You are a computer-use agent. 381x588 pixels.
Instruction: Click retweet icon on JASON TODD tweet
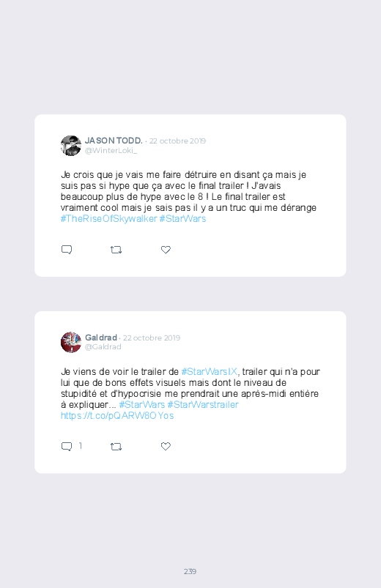coord(116,250)
